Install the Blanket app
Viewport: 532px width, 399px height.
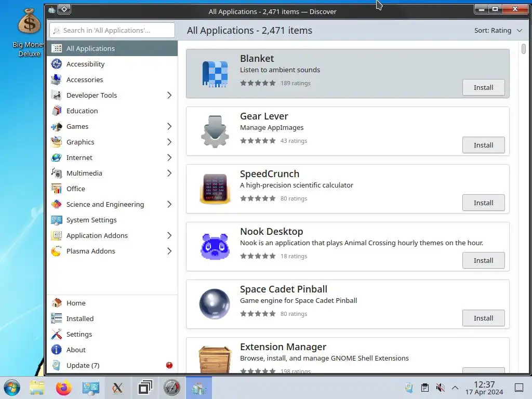point(483,87)
